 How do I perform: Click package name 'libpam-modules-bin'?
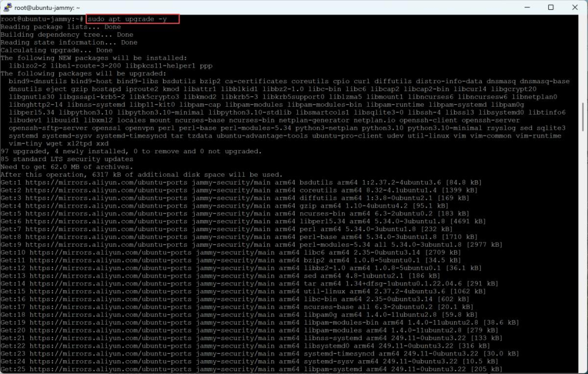click(325, 104)
